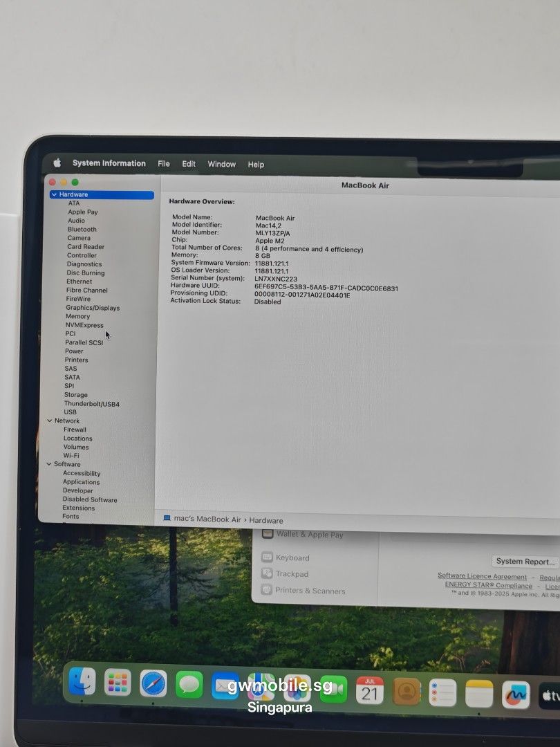
Task: Select Controller in the sidebar
Action: 82,255
